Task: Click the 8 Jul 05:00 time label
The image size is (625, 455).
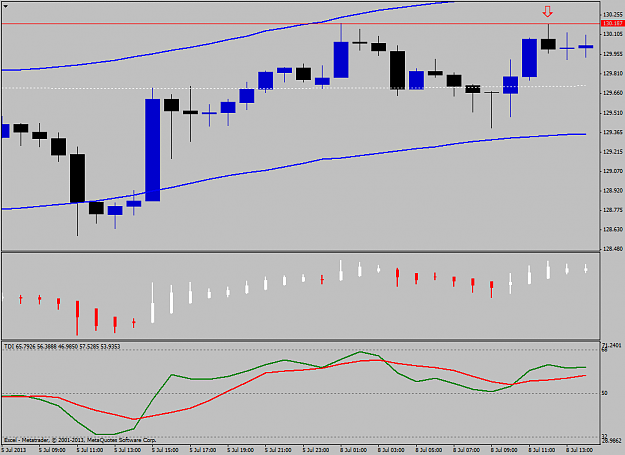Action: [429, 450]
